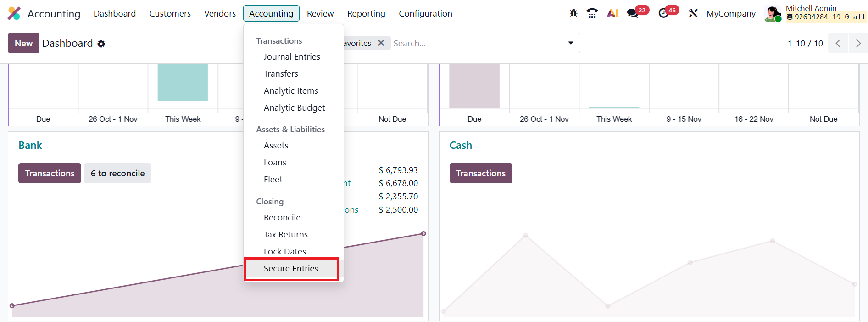The width and height of the screenshot is (868, 322).
Task: Select Secure Entries from the Closing menu
Action: 291,269
